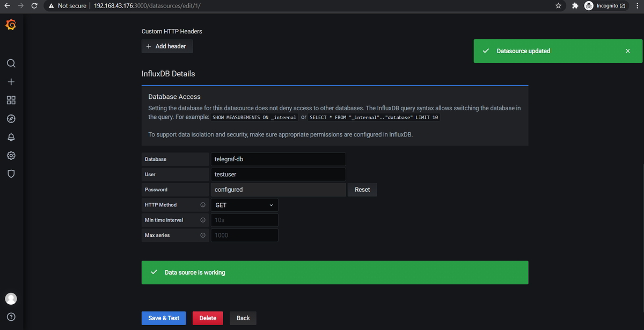Screen dimensions: 644x330
Task: Expand the HTTP Method GET dropdown
Action: [x=244, y=205]
